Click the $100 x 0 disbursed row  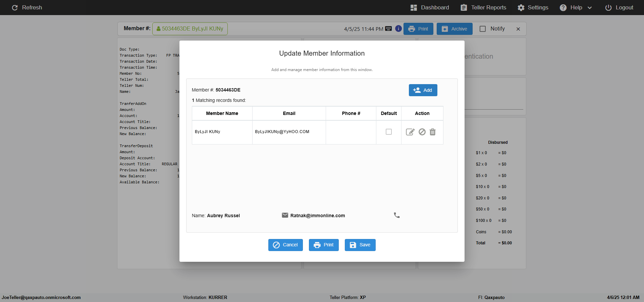pyautogui.click(x=491, y=221)
